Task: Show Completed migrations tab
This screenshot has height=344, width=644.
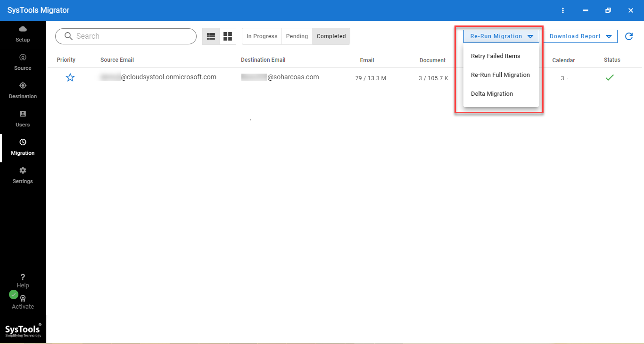Action: (331, 36)
